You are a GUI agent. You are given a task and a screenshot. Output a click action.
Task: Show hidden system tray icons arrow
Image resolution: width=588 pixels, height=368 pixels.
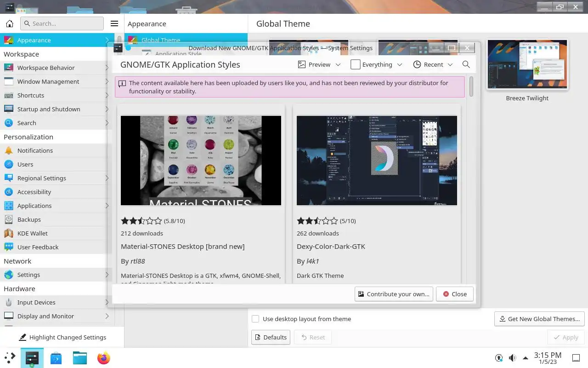[x=526, y=358]
